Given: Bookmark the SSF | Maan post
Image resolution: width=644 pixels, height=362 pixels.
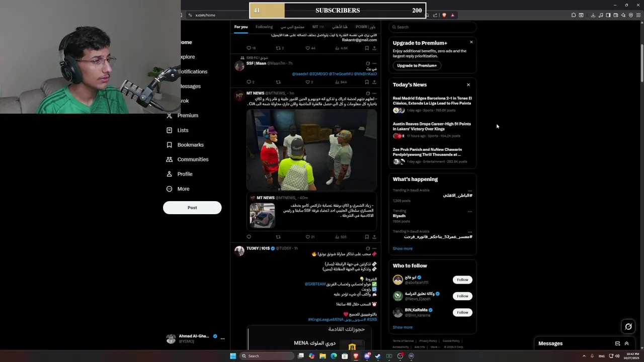Looking at the screenshot, I should click(367, 82).
